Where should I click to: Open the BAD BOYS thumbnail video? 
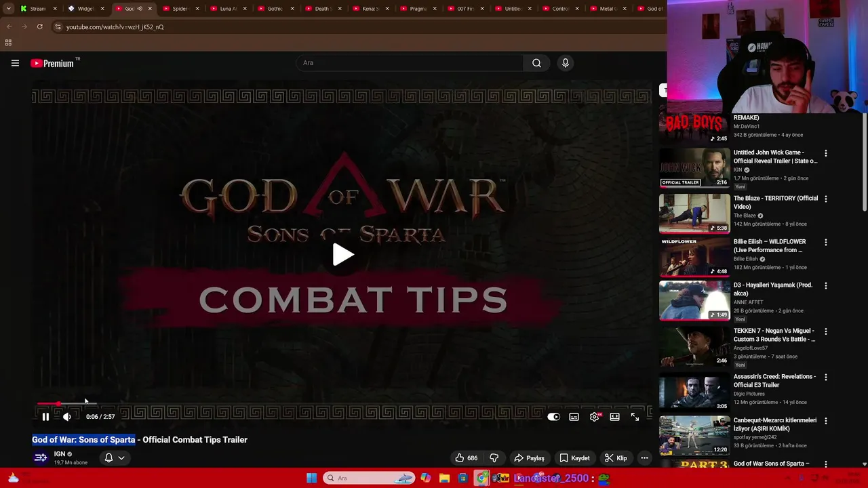point(694,129)
